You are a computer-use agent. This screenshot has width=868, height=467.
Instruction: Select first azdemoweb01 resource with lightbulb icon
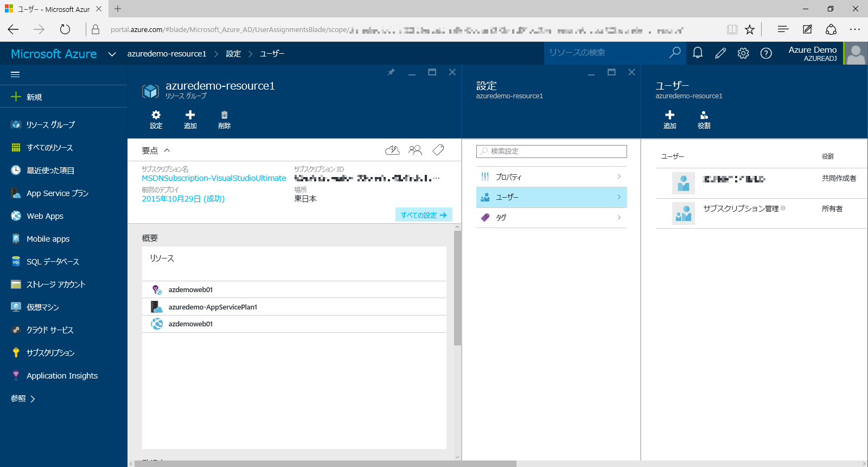tap(294, 289)
